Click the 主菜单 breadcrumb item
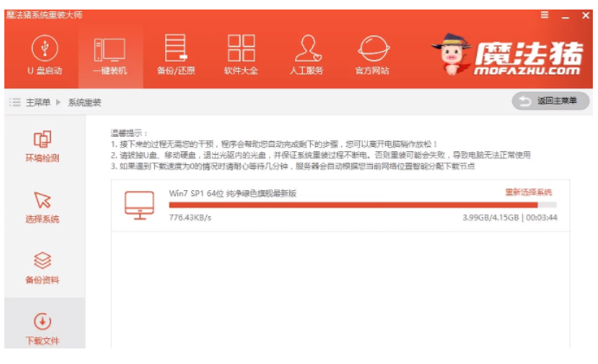The image size is (598, 364). (39, 102)
